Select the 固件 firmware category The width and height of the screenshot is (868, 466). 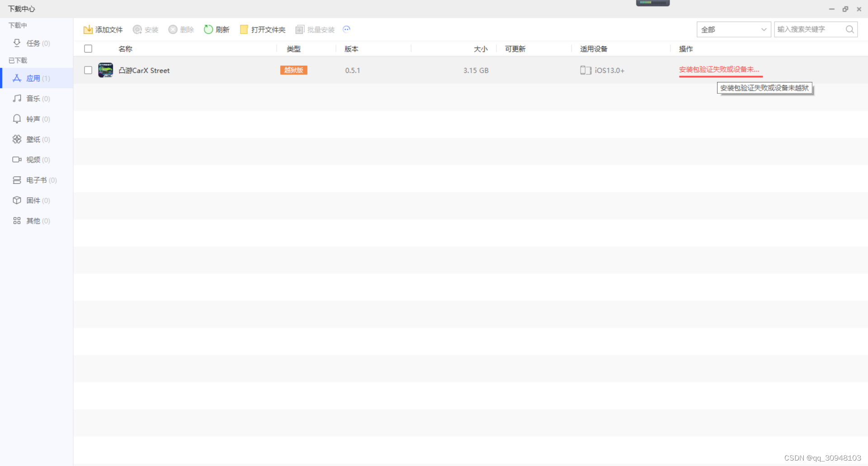33,200
